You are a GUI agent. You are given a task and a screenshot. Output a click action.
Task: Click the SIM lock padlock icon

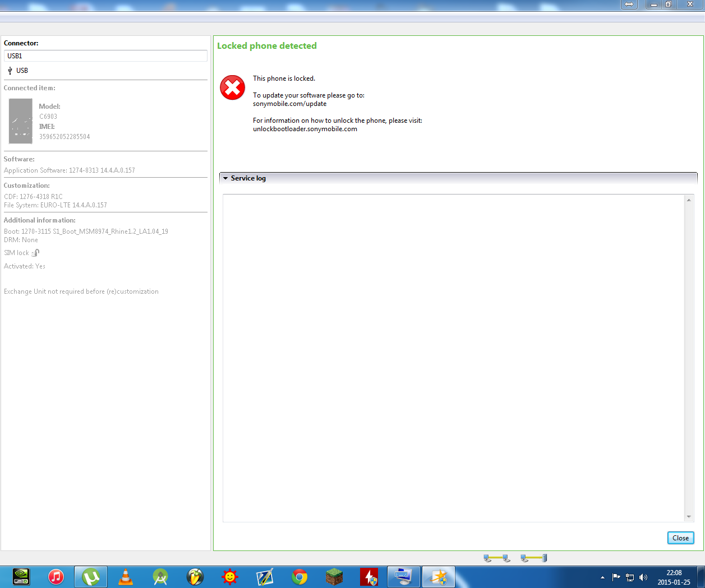[35, 253]
